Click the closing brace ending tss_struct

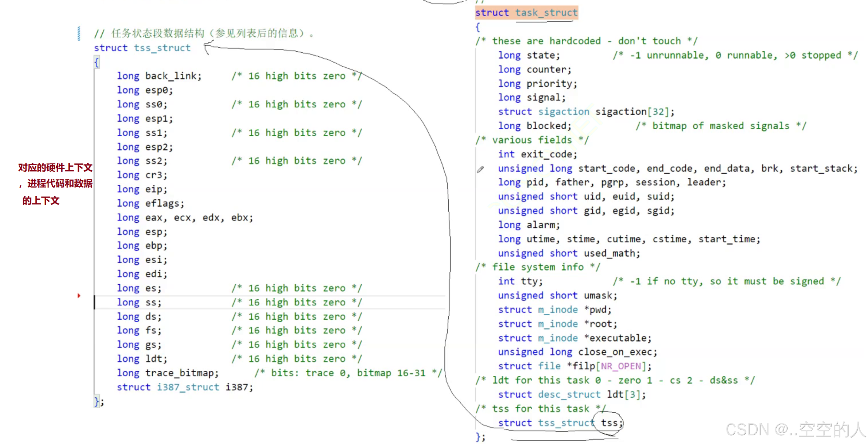pos(97,401)
